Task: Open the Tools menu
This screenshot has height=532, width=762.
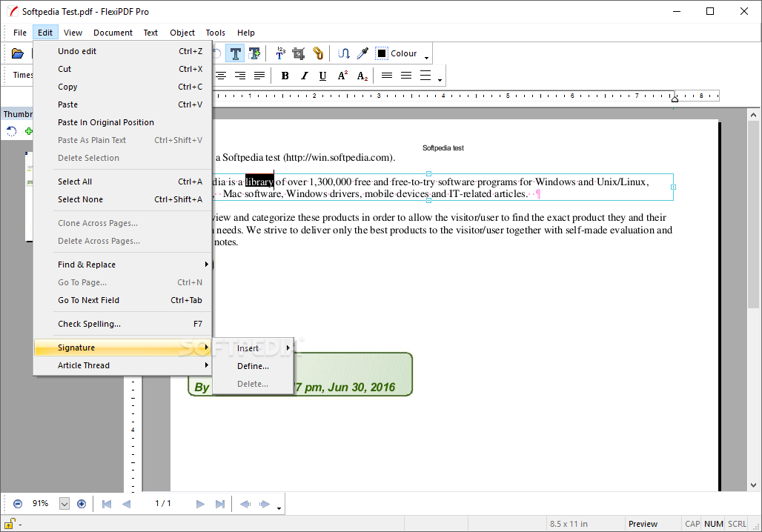Action: 215,33
